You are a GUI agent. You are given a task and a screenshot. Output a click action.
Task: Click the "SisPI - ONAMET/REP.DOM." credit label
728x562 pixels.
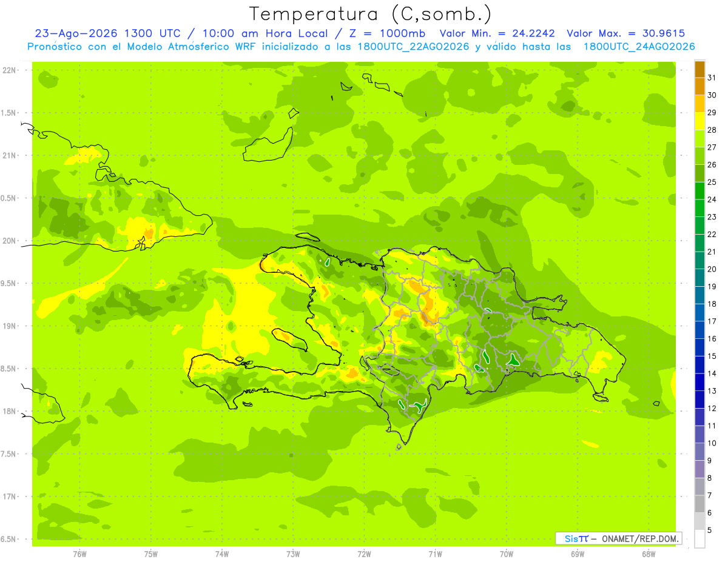coord(619,538)
